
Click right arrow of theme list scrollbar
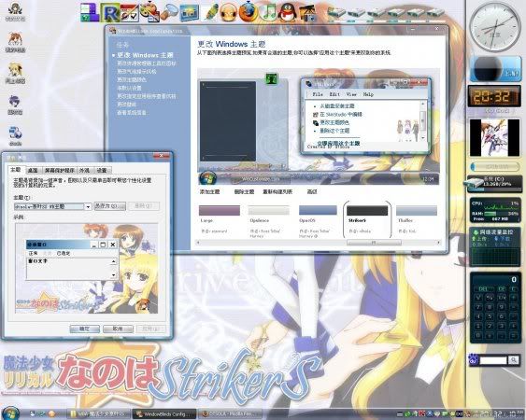(438, 243)
